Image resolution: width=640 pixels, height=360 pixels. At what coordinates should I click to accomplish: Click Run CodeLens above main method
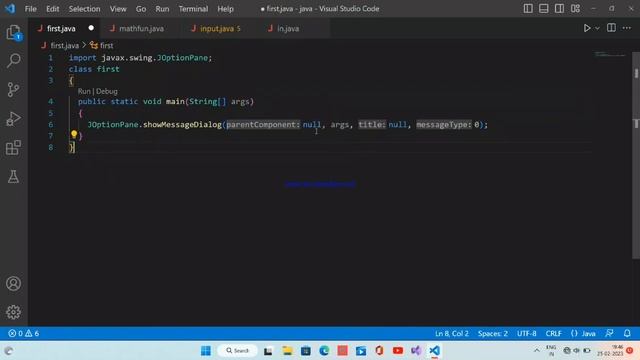84,91
